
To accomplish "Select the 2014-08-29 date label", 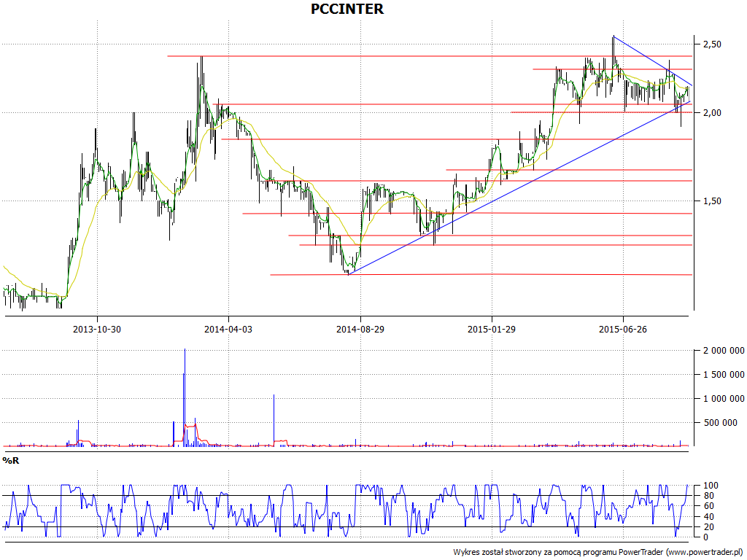I will coord(360,329).
